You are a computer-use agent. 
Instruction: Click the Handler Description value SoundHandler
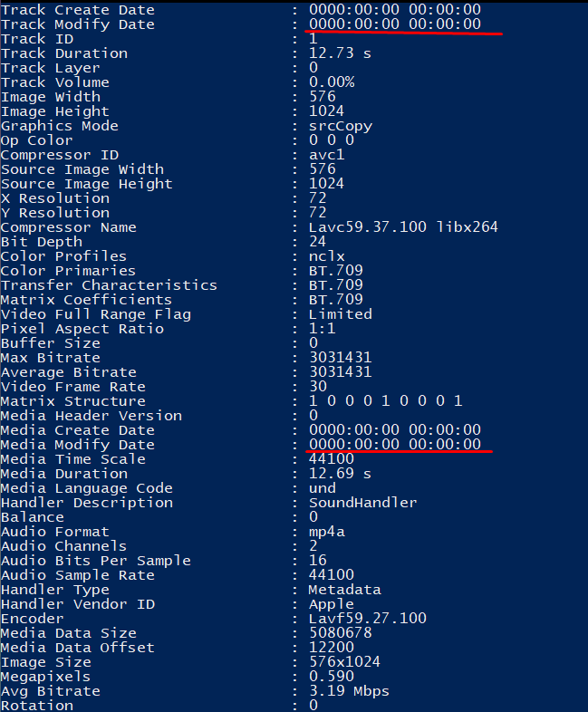pyautogui.click(x=362, y=502)
